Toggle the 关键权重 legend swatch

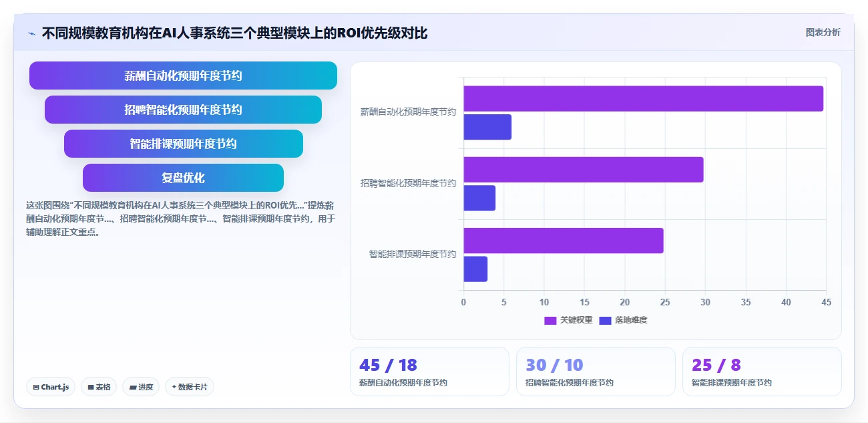[550, 320]
